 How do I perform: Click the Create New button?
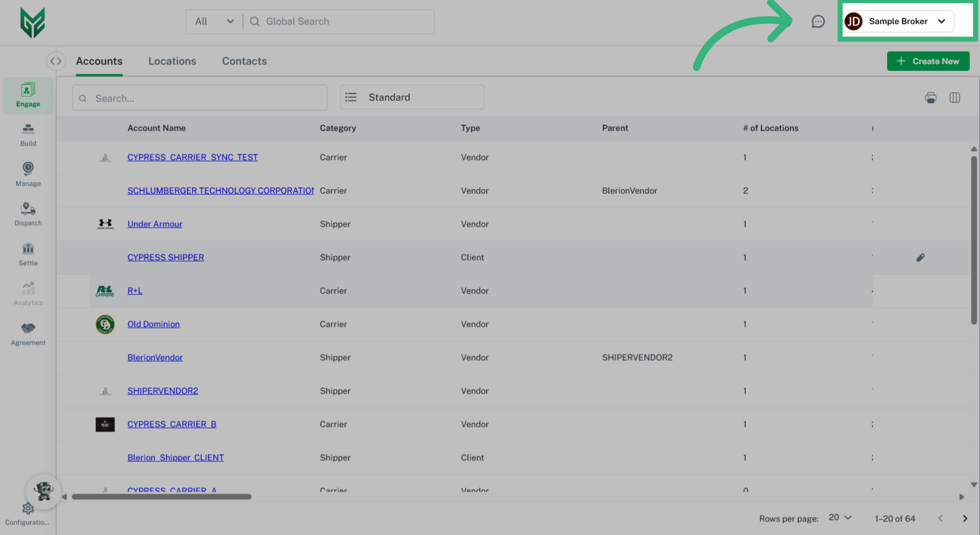[927, 61]
